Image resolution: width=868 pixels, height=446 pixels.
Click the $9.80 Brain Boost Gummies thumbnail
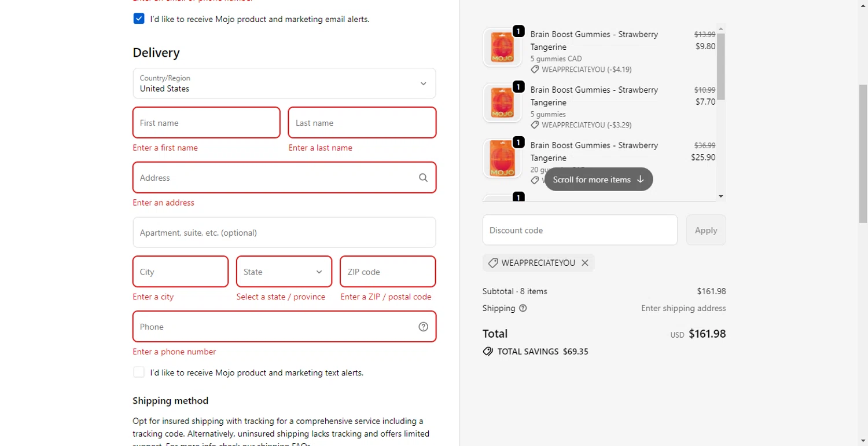502,47
